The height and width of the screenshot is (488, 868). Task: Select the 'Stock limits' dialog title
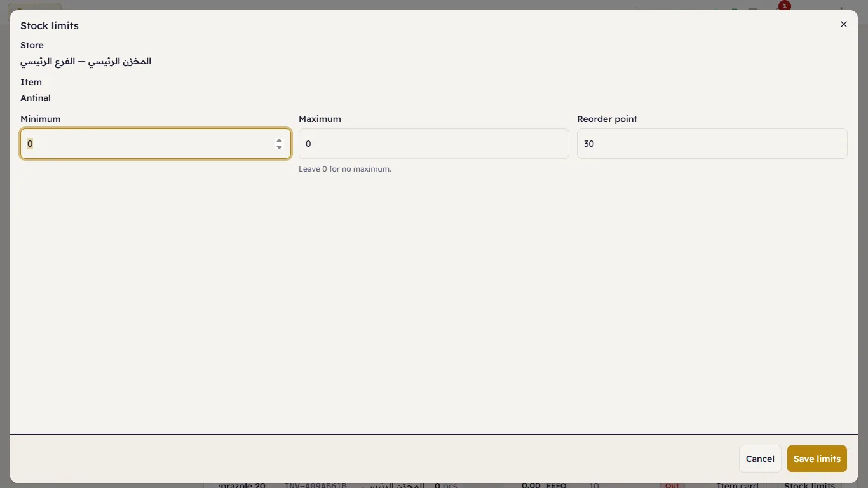click(x=50, y=25)
